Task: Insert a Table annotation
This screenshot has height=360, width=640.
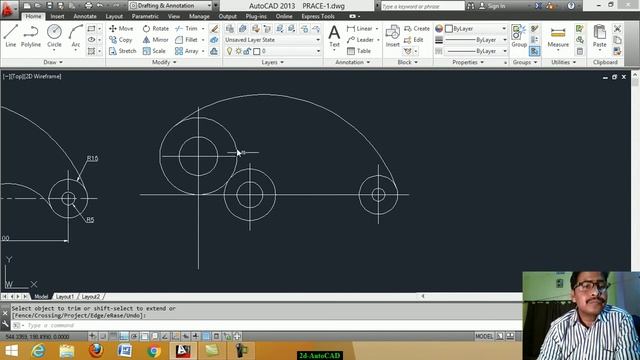Action: tap(359, 51)
